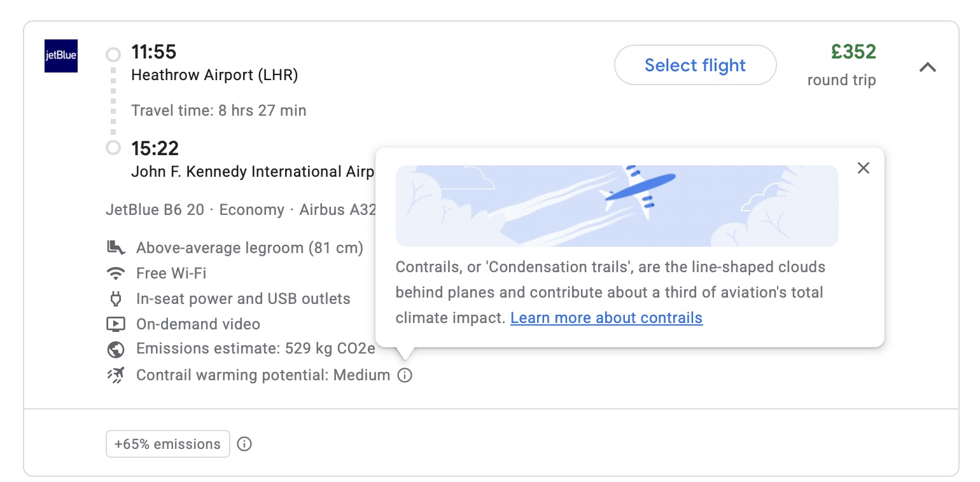Viewport: 980px width, 482px height.
Task: Click the contrail warming plane icon
Action: pyautogui.click(x=115, y=375)
